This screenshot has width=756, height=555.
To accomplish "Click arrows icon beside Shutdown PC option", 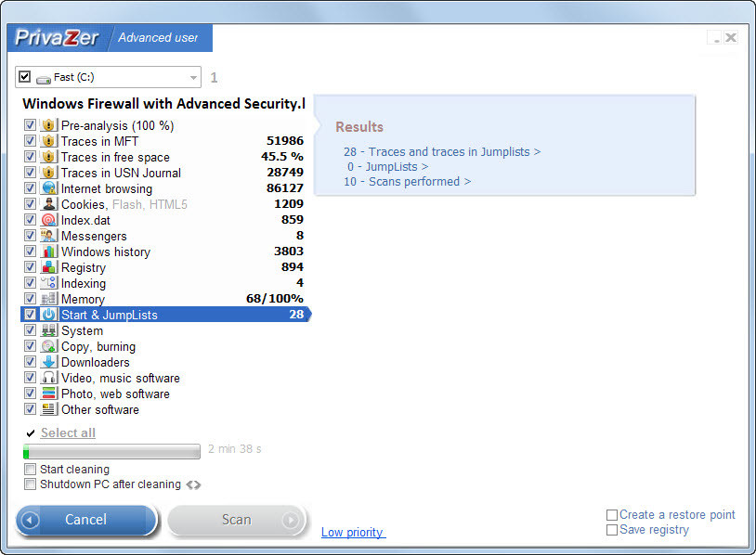I will 193,485.
